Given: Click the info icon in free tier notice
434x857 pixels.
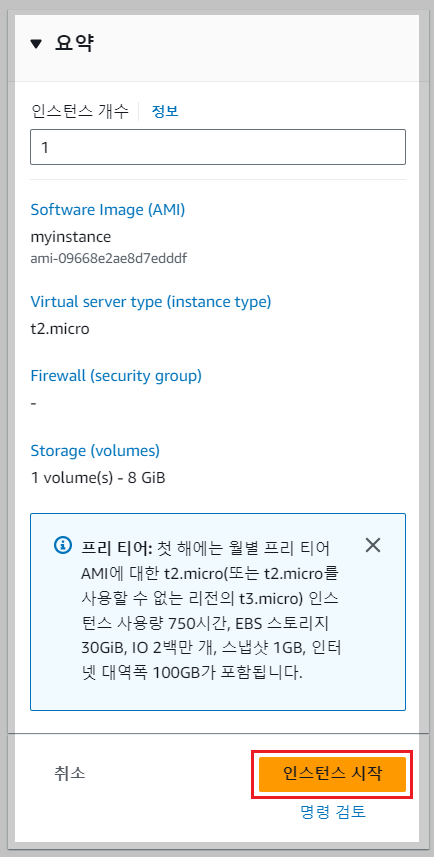Looking at the screenshot, I should (63, 545).
